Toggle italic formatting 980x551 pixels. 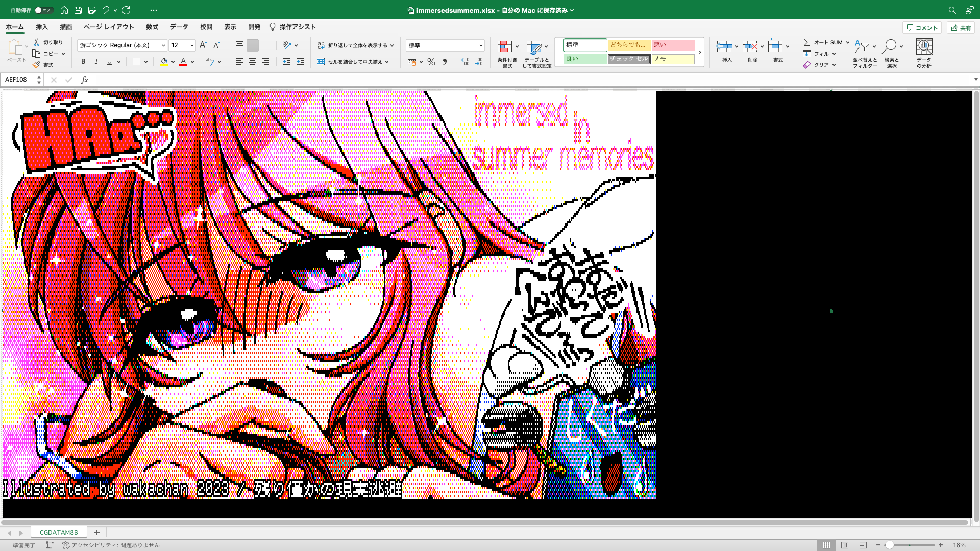pos(96,62)
